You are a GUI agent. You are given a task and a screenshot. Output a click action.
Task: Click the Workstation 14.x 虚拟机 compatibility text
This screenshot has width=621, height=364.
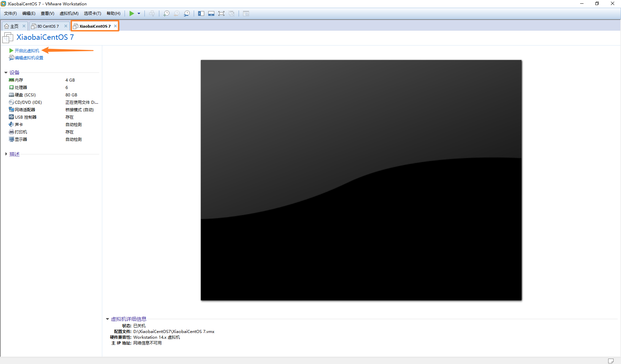click(157, 337)
